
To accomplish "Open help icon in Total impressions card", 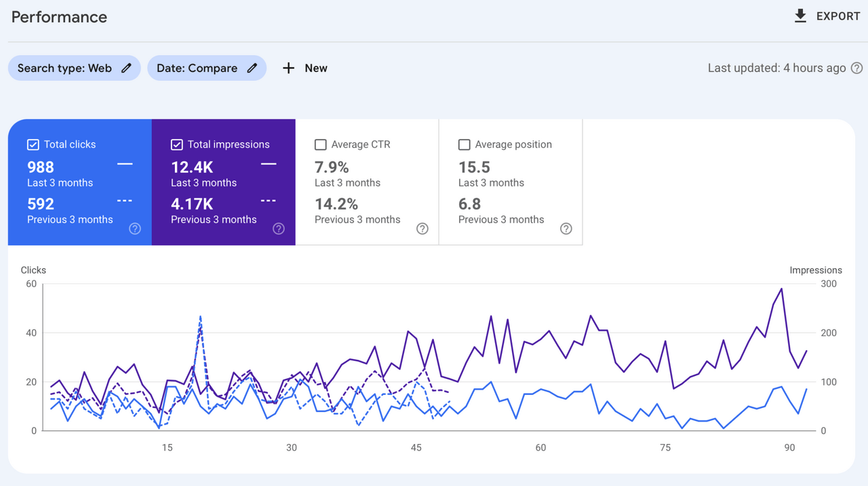I will (279, 229).
